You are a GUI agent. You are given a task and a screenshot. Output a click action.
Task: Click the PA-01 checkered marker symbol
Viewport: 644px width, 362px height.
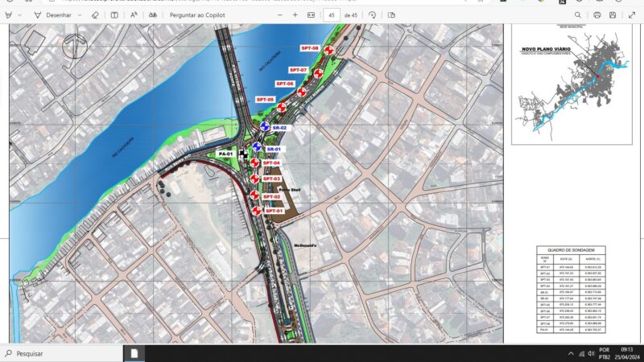pos(243,154)
